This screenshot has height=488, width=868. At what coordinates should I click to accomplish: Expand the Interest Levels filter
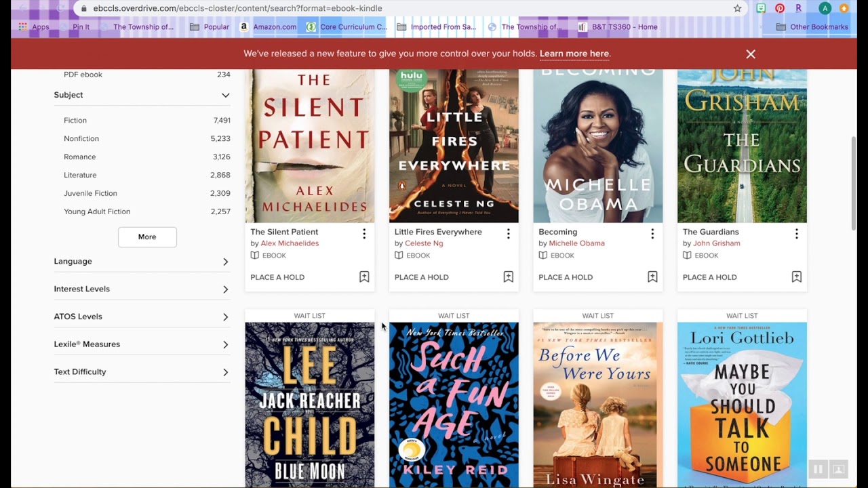142,289
